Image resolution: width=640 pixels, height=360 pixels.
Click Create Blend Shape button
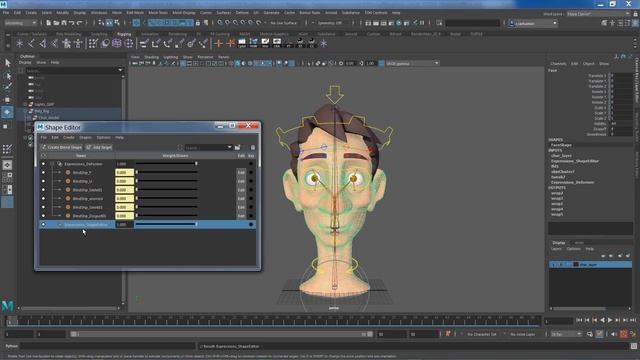tap(61, 147)
